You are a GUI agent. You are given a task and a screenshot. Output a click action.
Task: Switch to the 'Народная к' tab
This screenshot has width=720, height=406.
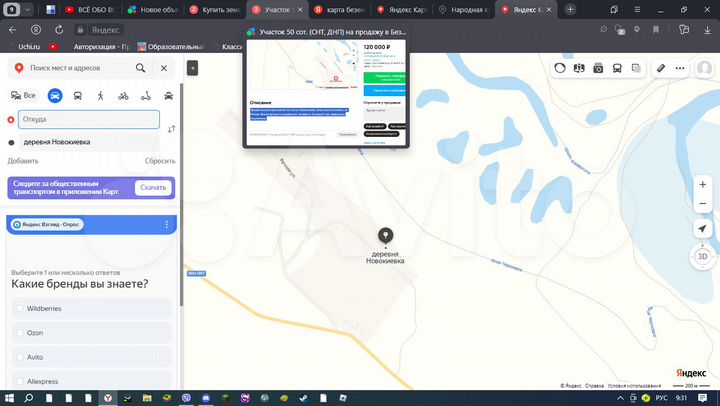click(x=463, y=9)
